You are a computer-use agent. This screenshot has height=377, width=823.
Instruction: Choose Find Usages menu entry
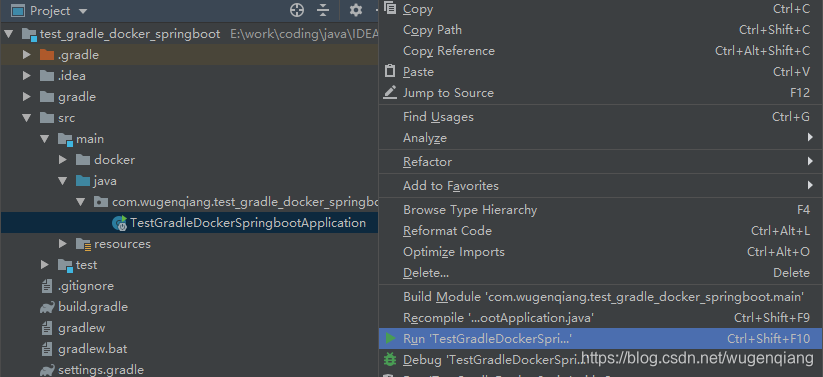600,117
